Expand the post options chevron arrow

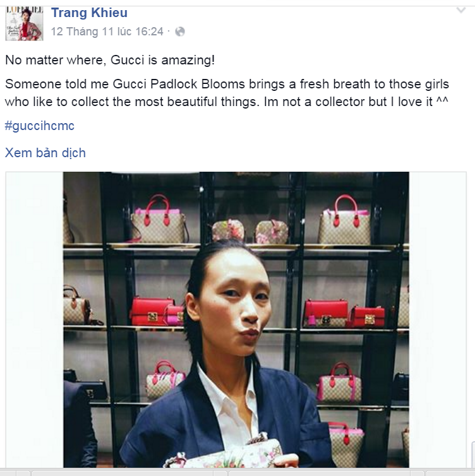(461, 10)
